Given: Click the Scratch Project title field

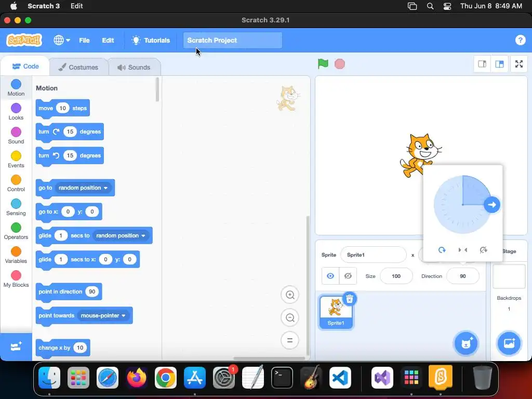Looking at the screenshot, I should pyautogui.click(x=233, y=40).
